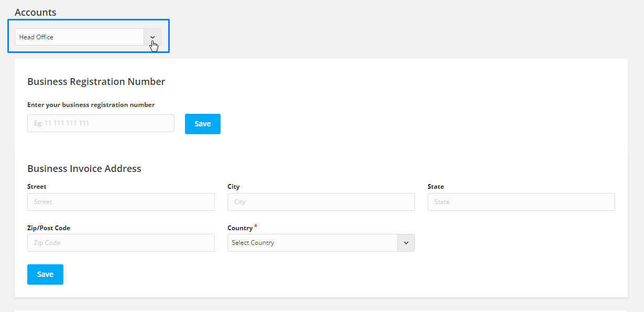Click into the Street input field
Image resolution: width=644 pixels, height=312 pixels.
pos(121,202)
